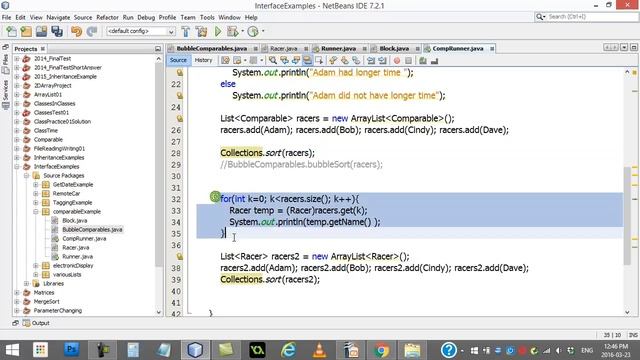Click the Windows Start button
Viewport: 640px width, 360px height.
[x=12, y=350]
